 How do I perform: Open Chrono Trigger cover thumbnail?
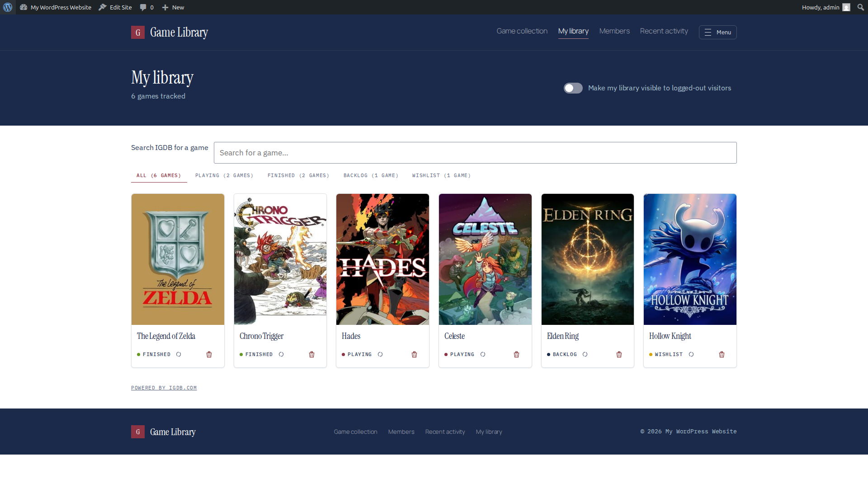pos(280,259)
